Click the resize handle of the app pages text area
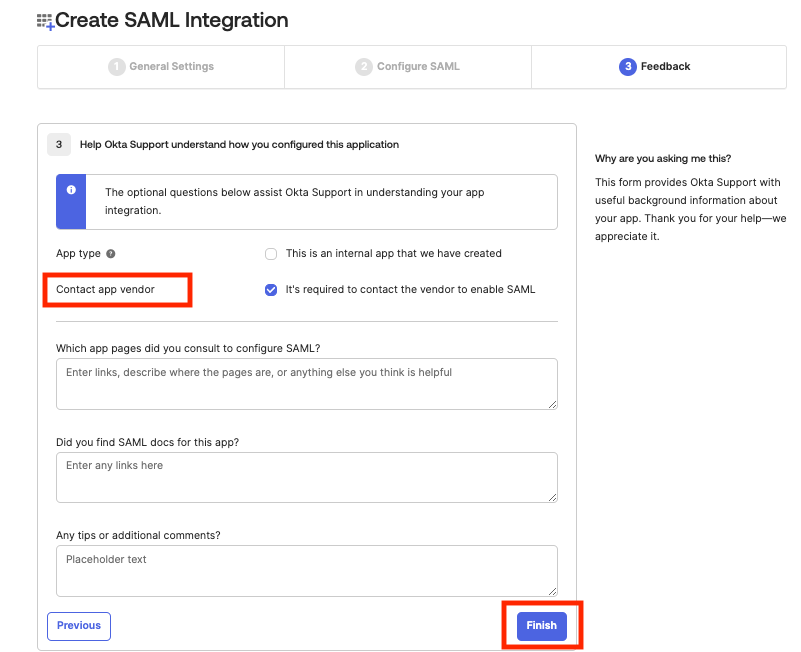801x652 pixels. click(x=552, y=404)
